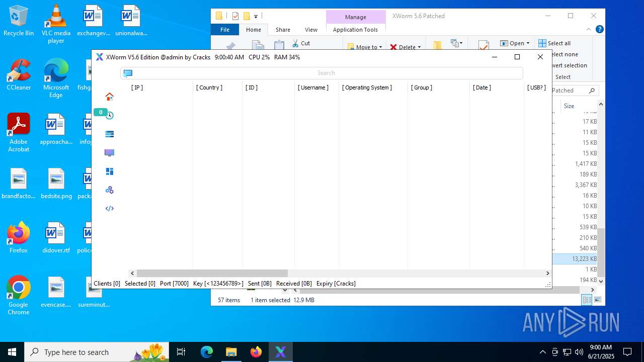This screenshot has width=644, height=362.
Task: Open the File tab in Explorer
Action: pyautogui.click(x=225, y=30)
